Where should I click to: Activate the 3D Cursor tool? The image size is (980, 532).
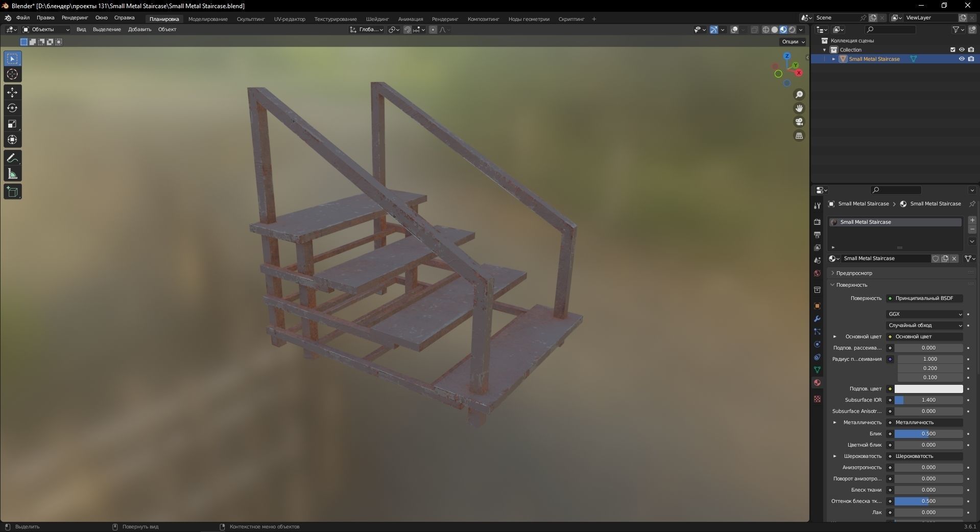click(x=12, y=74)
